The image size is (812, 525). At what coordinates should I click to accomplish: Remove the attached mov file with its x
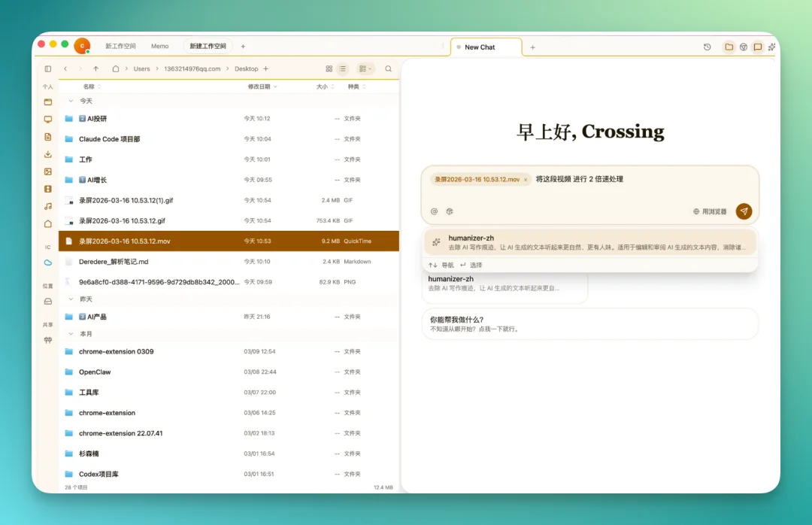(525, 179)
